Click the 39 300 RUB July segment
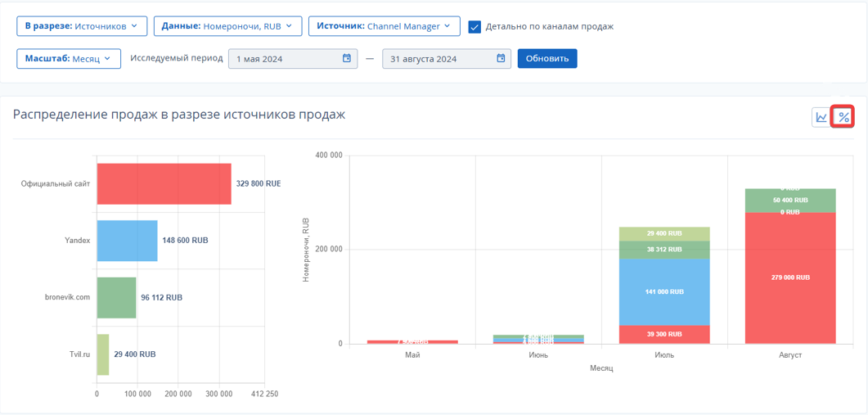868x415 pixels. click(664, 334)
